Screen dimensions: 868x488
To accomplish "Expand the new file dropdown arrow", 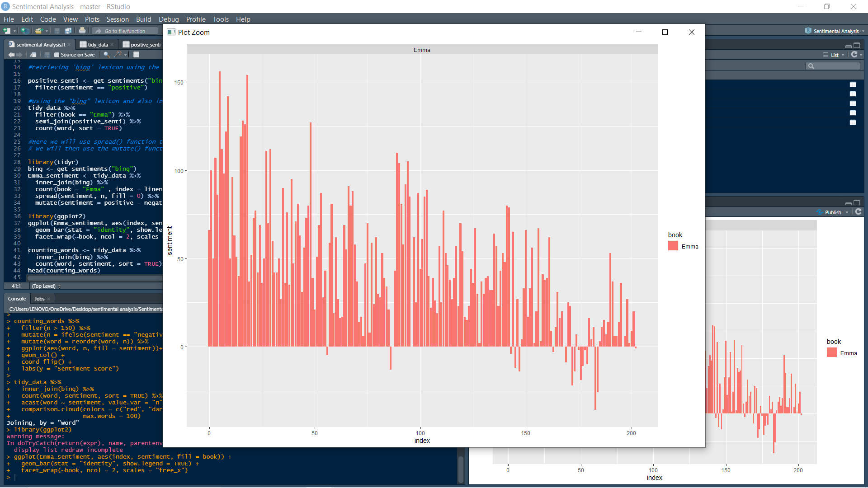I will pos(14,31).
